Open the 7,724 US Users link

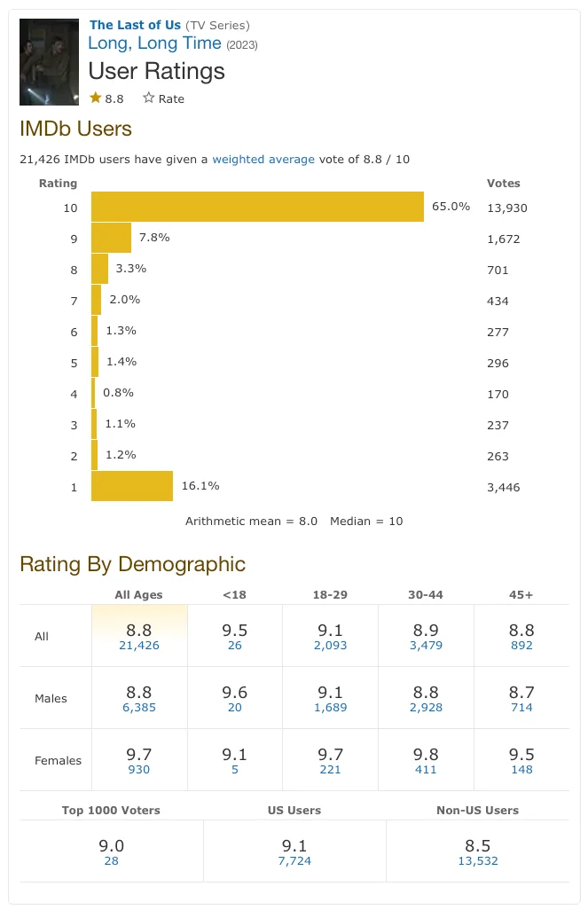click(294, 861)
